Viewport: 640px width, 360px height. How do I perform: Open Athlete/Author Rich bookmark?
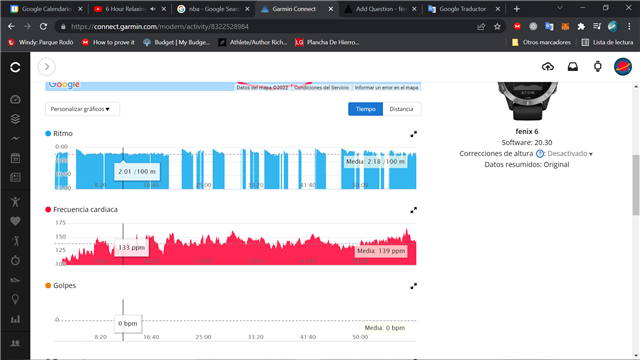[x=253, y=42]
